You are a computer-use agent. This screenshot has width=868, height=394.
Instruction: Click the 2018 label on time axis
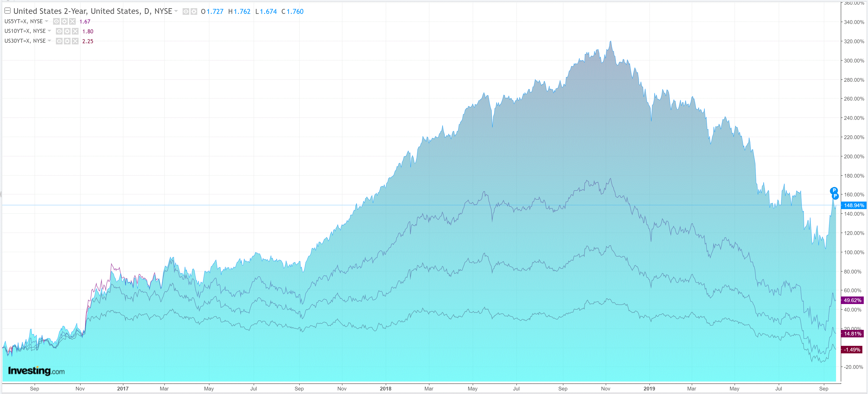pos(385,389)
